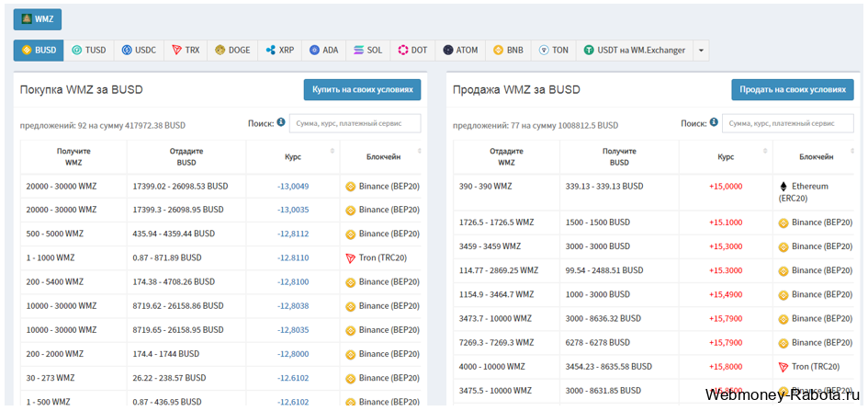The width and height of the screenshot is (868, 411).
Task: Open the ADA tab
Action: click(324, 50)
